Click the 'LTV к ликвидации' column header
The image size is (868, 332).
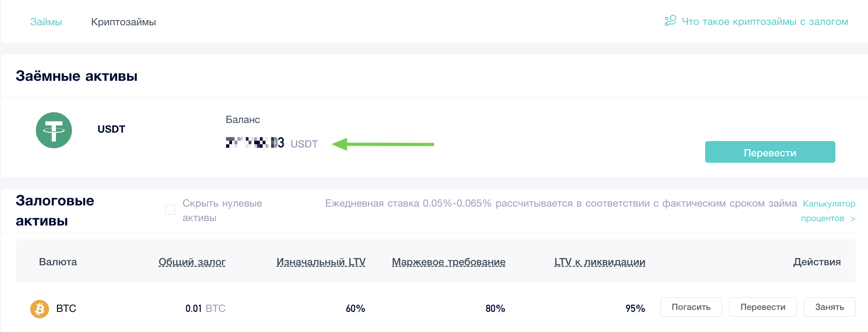[600, 262]
